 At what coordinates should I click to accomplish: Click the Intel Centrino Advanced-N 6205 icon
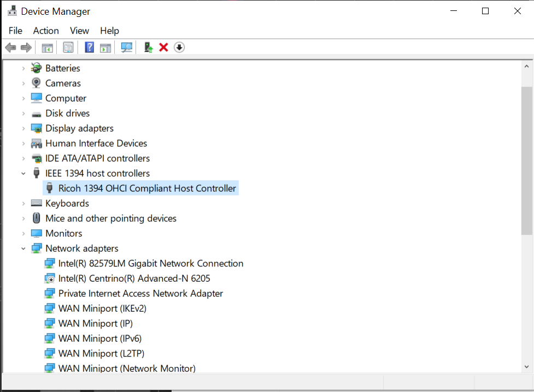coord(49,278)
